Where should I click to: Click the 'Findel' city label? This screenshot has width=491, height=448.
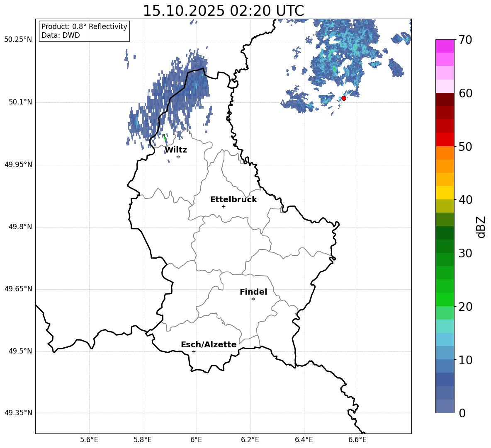coord(253,292)
